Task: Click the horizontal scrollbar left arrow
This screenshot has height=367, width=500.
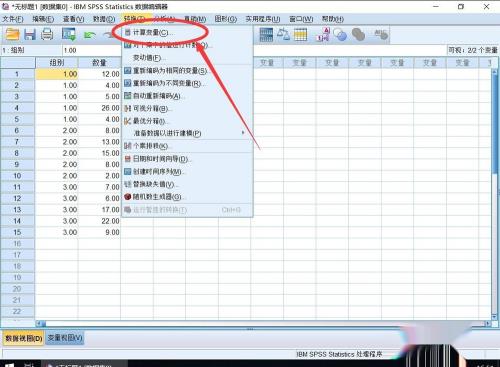Action: [39, 323]
